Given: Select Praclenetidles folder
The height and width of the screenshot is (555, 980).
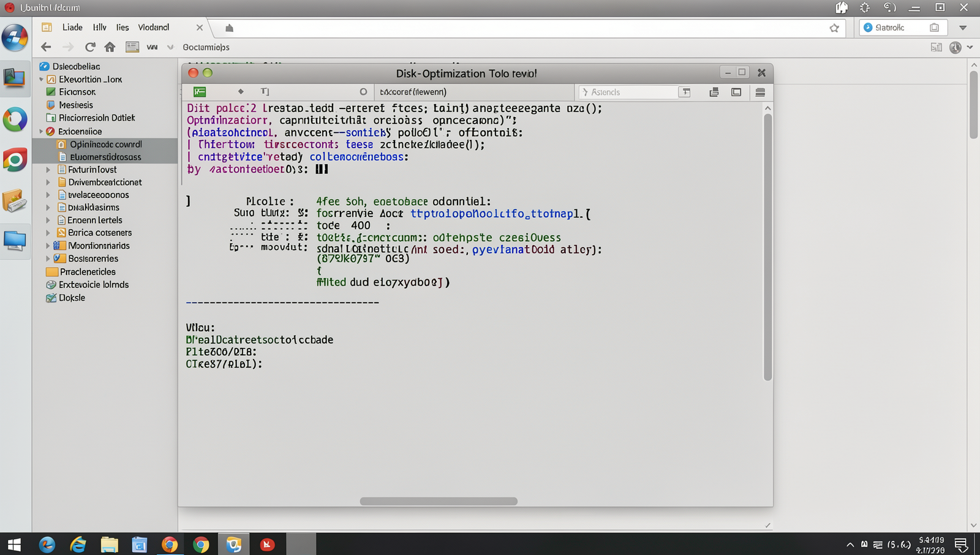Looking at the screenshot, I should click(x=88, y=271).
